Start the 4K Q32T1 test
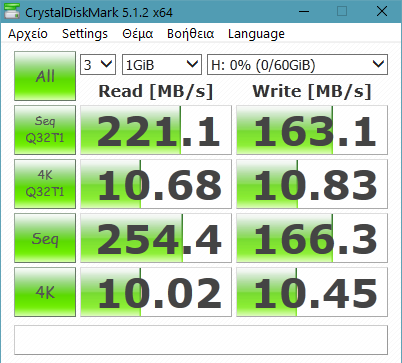 click(45, 184)
